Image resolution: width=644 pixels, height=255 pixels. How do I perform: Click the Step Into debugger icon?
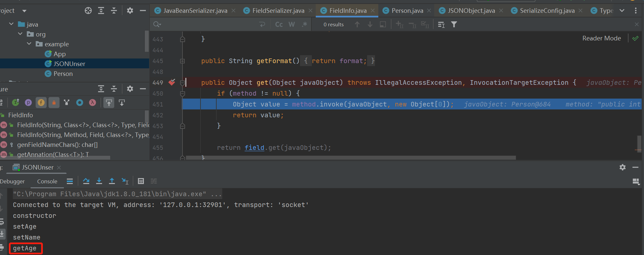click(x=99, y=181)
